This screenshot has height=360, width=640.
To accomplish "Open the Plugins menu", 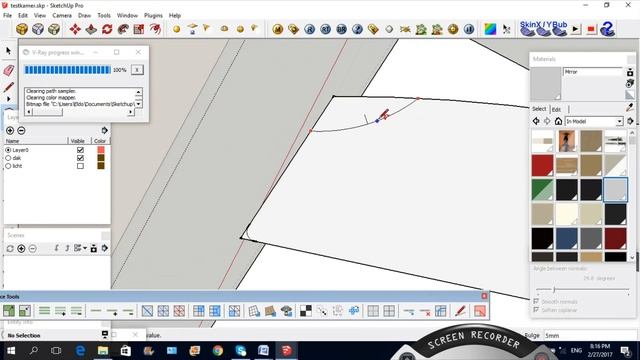I will coord(153,15).
